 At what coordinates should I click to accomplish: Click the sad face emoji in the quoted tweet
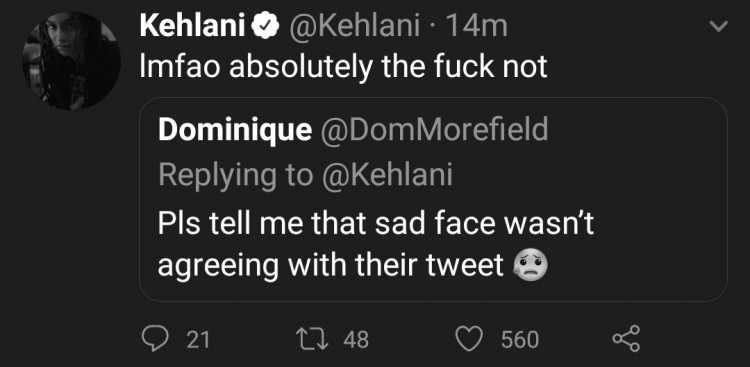(531, 267)
